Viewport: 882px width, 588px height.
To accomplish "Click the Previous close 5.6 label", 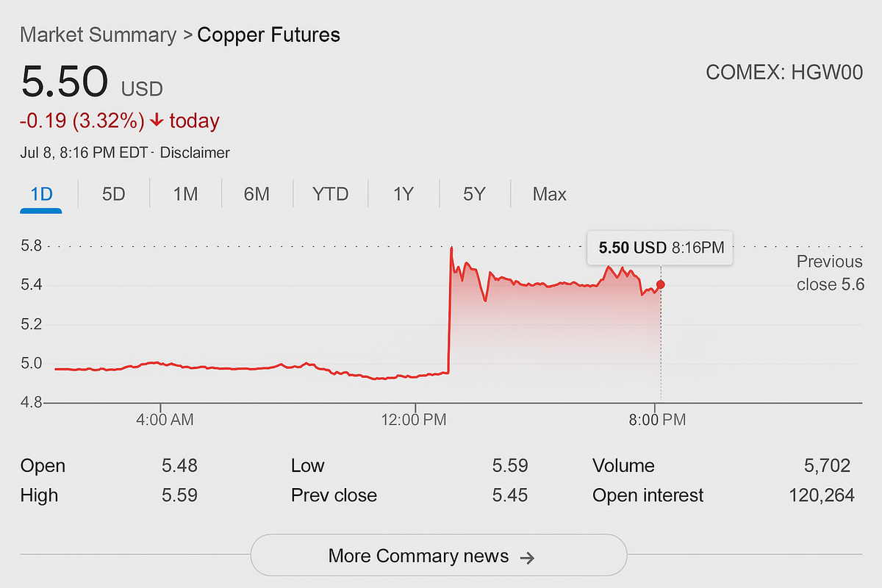I will coord(829,273).
